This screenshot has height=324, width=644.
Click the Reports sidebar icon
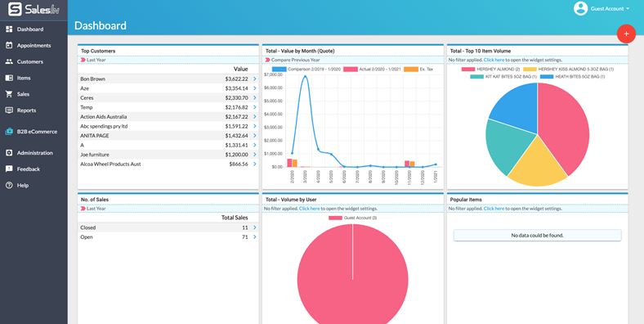9,110
